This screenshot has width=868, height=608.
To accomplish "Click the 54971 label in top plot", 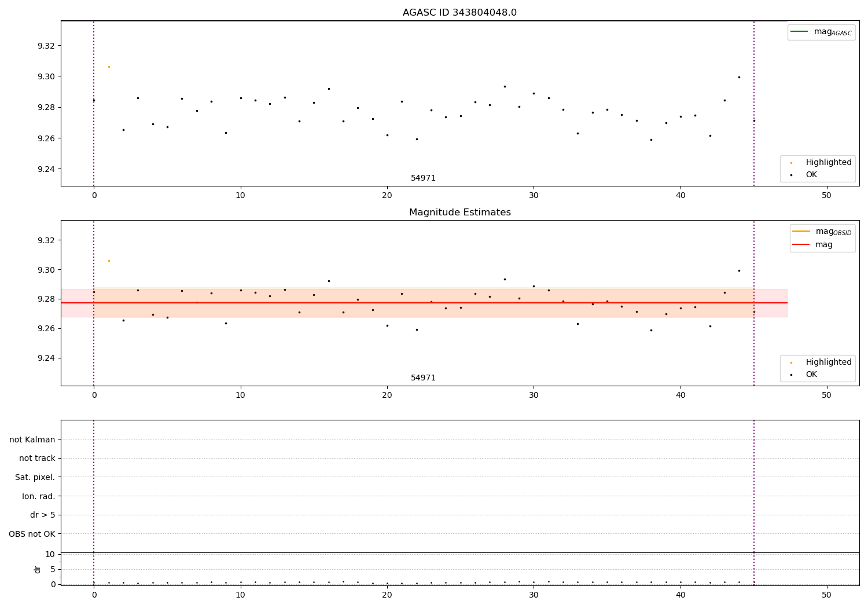I will (x=423, y=178).
